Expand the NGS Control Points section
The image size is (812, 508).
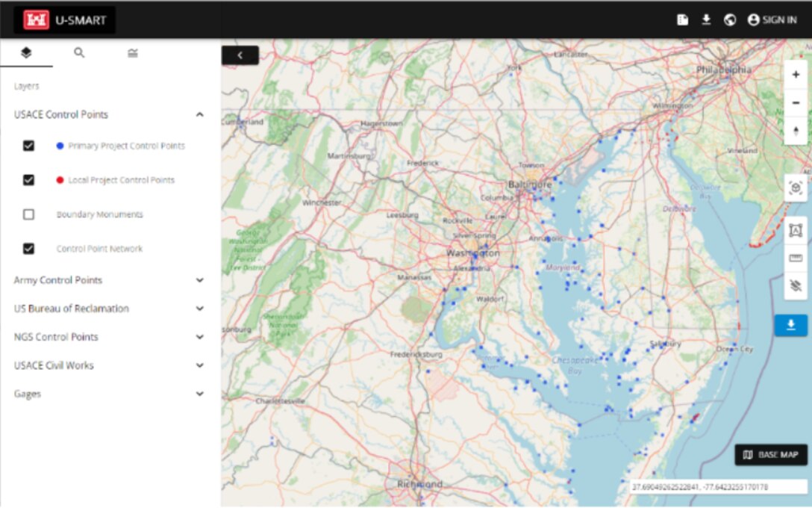coord(199,337)
